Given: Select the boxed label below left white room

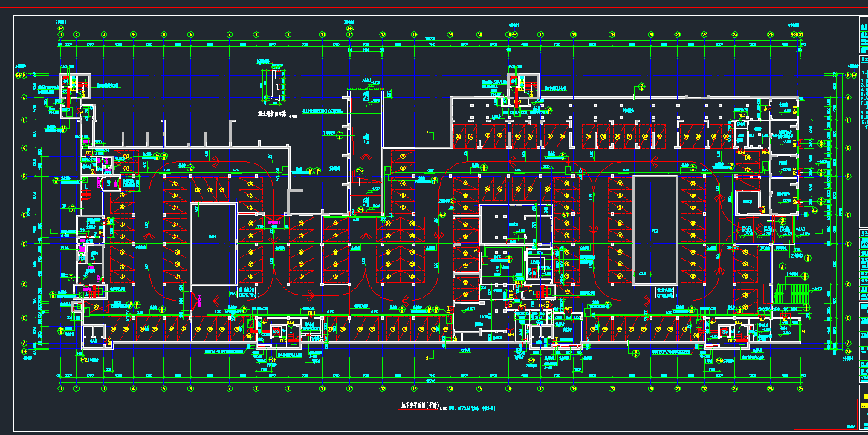Looking at the screenshot, I should (247, 292).
